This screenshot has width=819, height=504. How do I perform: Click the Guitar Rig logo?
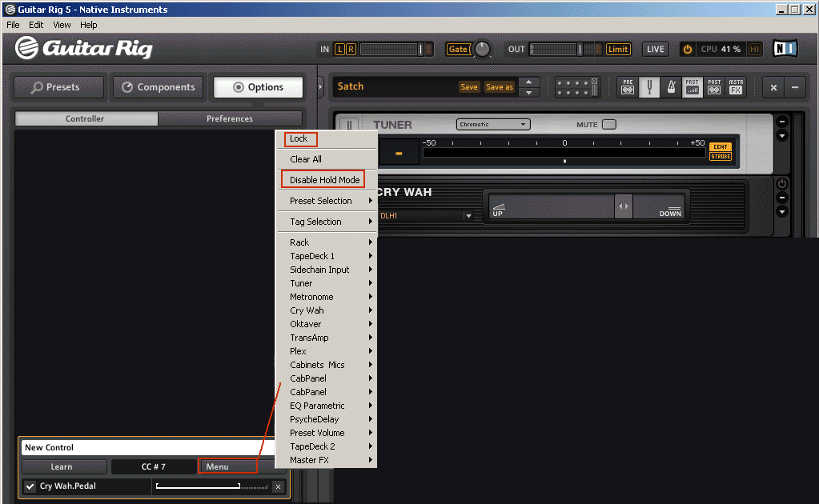(83, 48)
